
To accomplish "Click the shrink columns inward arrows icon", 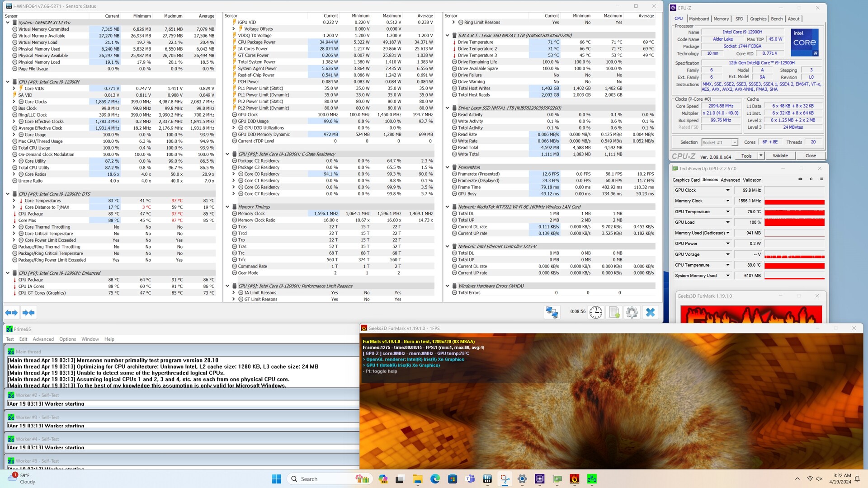I will click(x=28, y=313).
